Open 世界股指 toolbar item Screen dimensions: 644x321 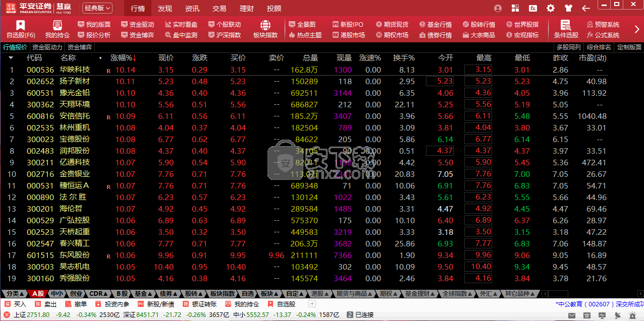(522, 24)
